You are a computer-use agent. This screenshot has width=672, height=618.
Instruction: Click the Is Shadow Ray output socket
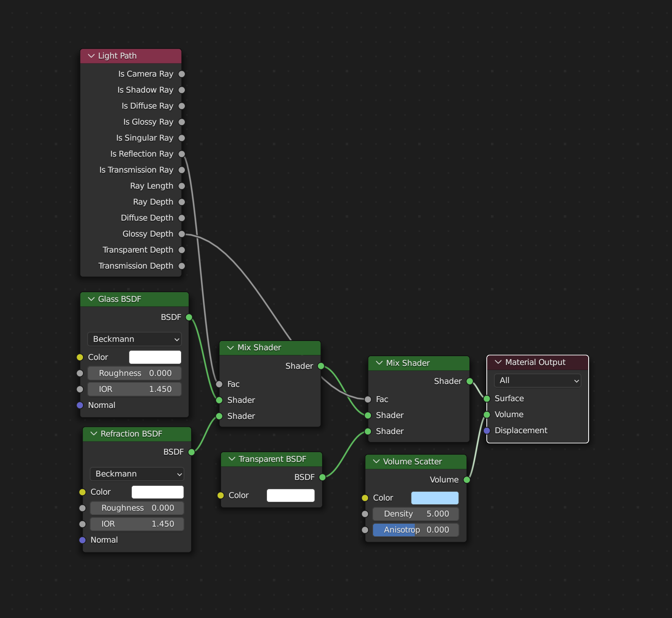tap(182, 90)
